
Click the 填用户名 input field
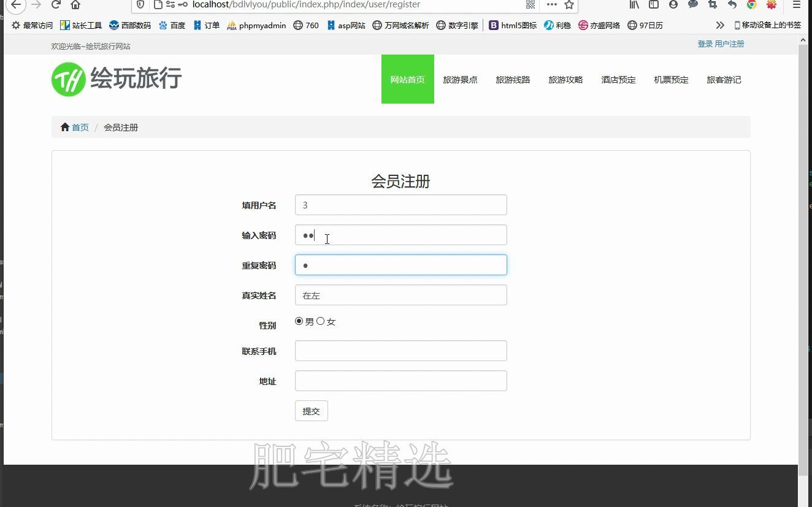pos(401,205)
